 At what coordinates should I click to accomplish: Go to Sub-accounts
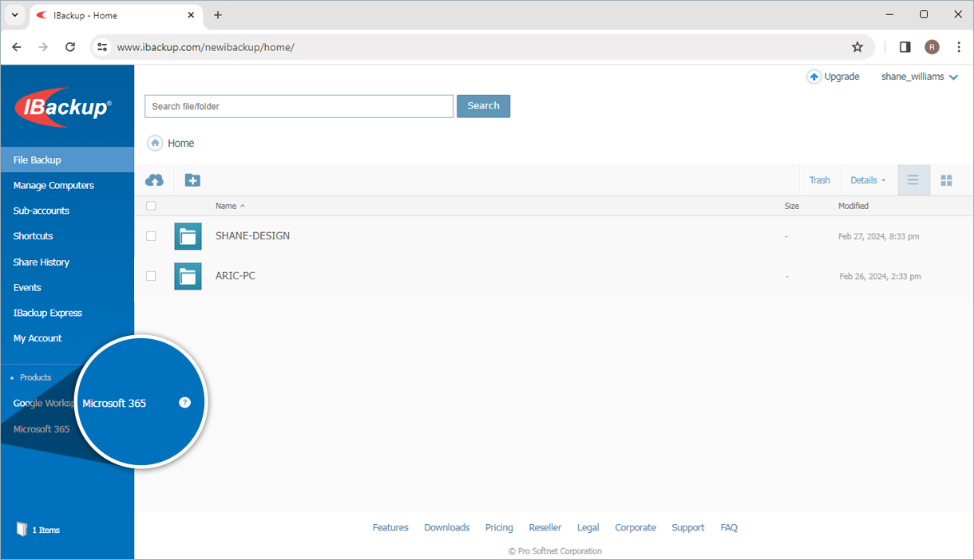click(x=42, y=211)
